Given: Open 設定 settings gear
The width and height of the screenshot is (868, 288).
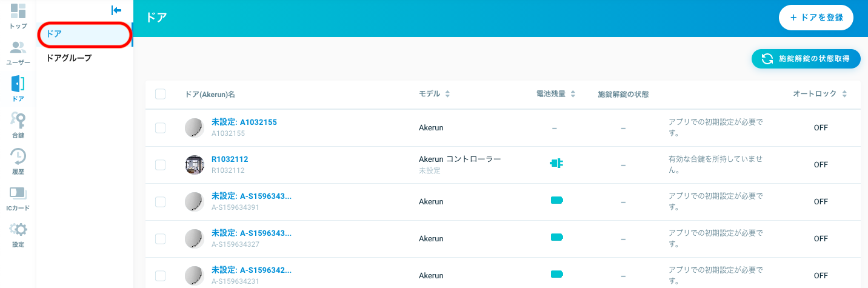Looking at the screenshot, I should point(18,235).
